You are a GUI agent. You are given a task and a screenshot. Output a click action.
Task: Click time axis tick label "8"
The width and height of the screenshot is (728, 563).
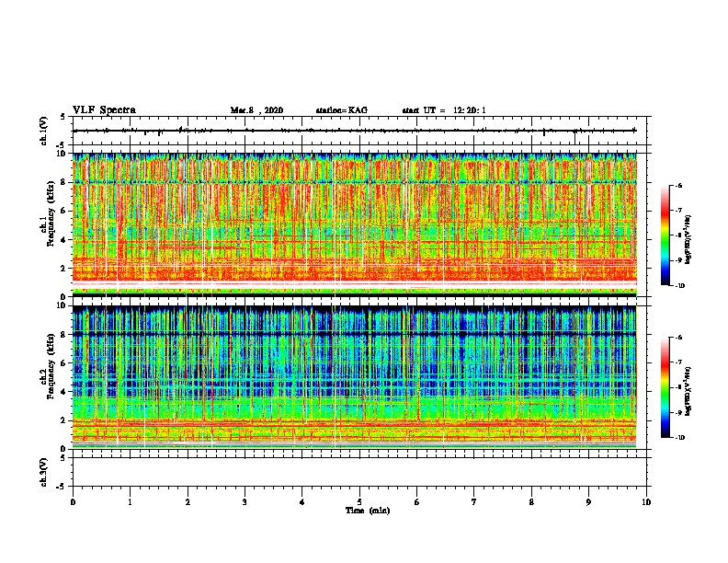pyautogui.click(x=531, y=502)
